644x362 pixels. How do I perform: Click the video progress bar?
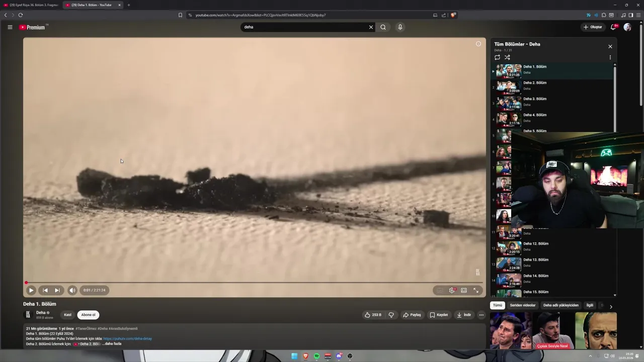click(254, 283)
